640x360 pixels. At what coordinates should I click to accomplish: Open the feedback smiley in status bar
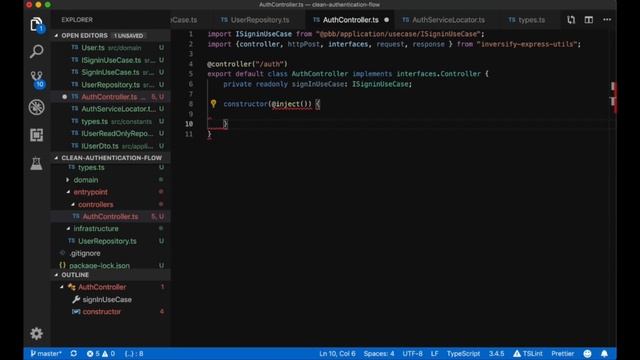click(x=587, y=353)
